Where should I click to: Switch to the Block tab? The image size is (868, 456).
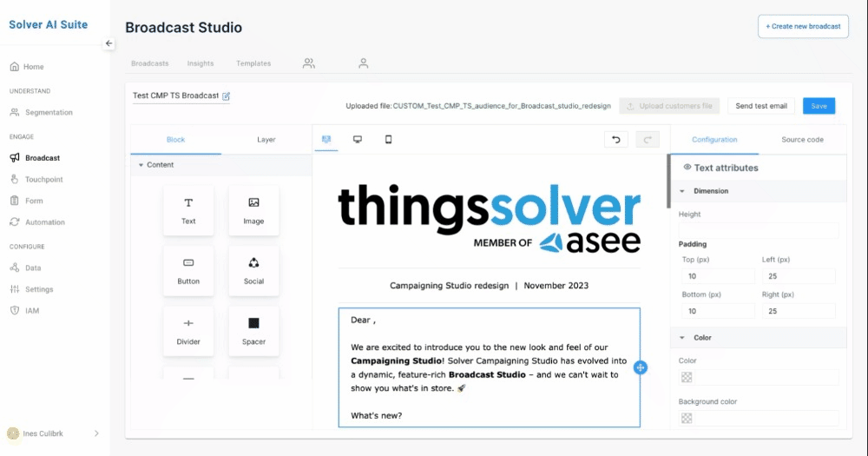[175, 140]
